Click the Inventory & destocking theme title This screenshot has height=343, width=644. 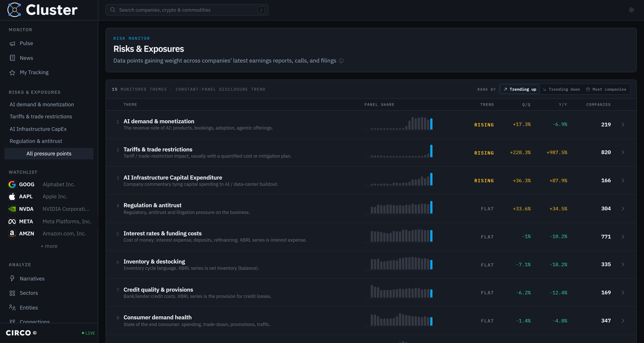[x=154, y=261]
